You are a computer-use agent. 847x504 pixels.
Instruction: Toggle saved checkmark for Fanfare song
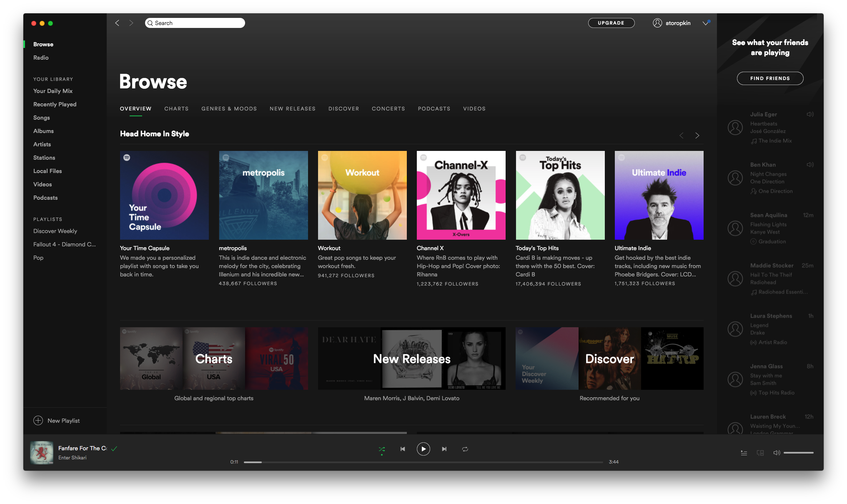point(114,449)
